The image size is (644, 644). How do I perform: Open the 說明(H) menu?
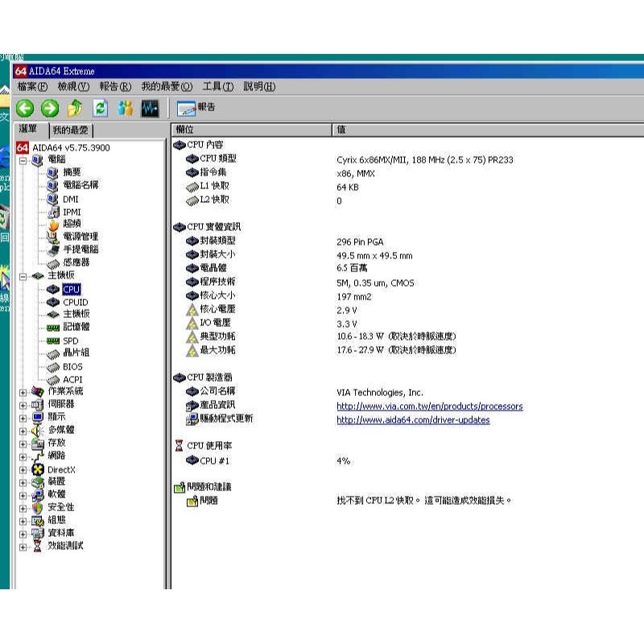tap(259, 86)
